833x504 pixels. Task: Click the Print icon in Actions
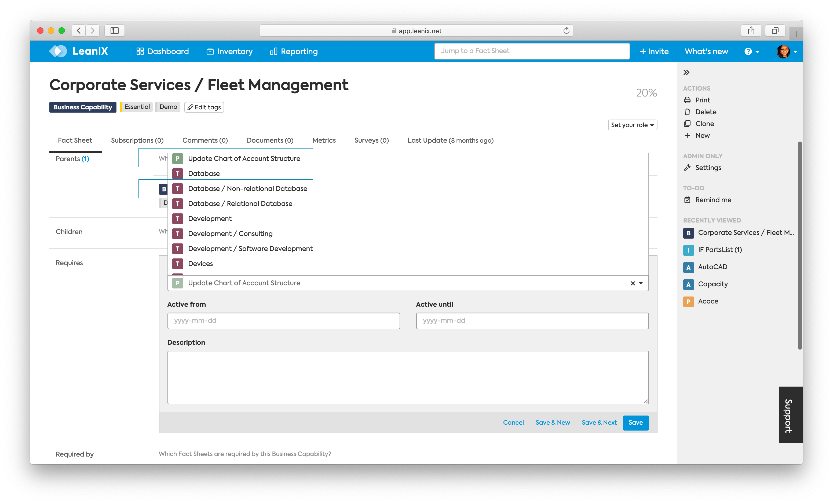click(x=687, y=100)
